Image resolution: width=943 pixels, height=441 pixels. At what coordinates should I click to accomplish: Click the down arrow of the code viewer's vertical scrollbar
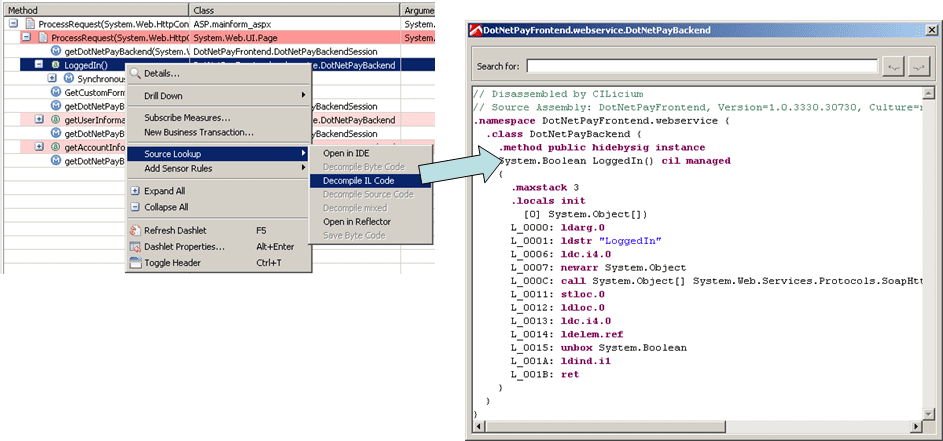(x=928, y=414)
